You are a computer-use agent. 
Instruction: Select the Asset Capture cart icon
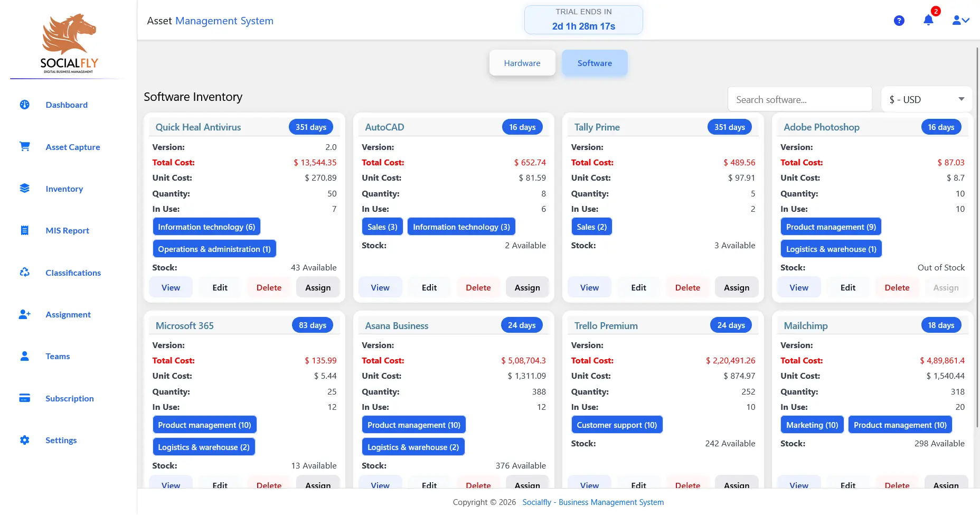click(24, 146)
